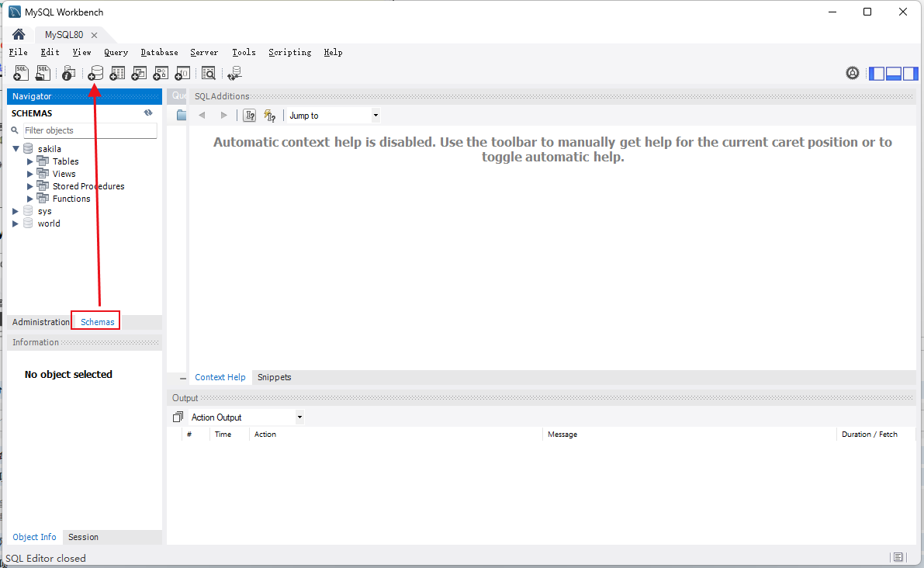This screenshot has height=568, width=924.
Task: Toggle the left sidebar panel visibility
Action: pos(877,73)
